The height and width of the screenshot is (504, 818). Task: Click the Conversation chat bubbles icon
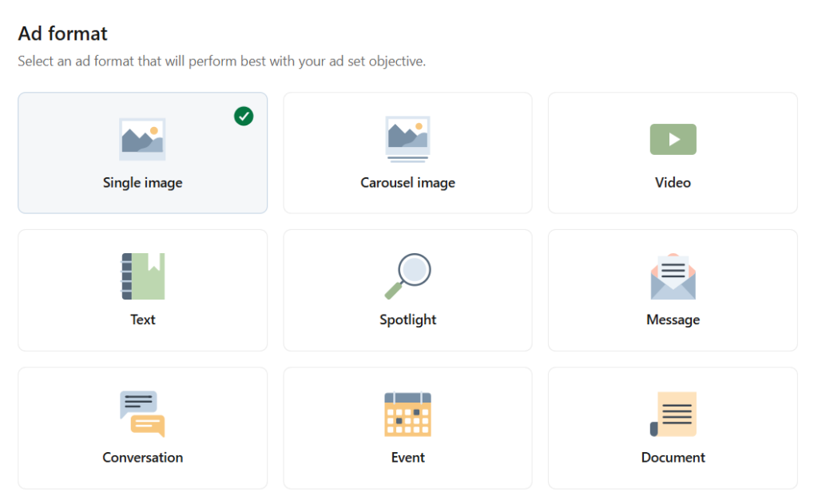click(142, 414)
